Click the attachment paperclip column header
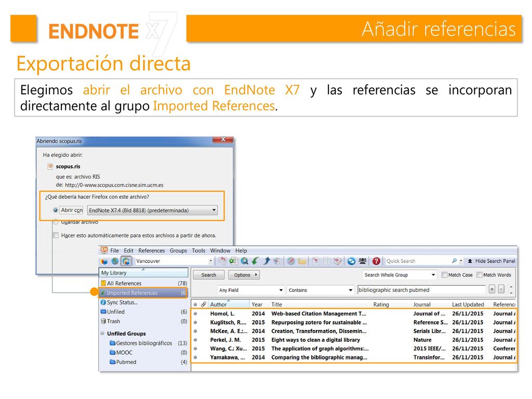Screen dimensions: 532x399 pyautogui.click(x=203, y=304)
